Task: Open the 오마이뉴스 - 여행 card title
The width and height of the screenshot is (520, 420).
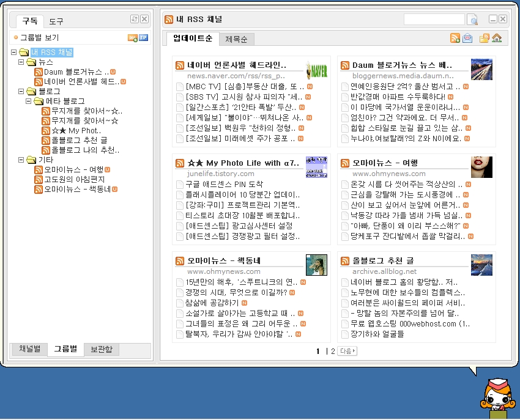Action: (x=385, y=163)
